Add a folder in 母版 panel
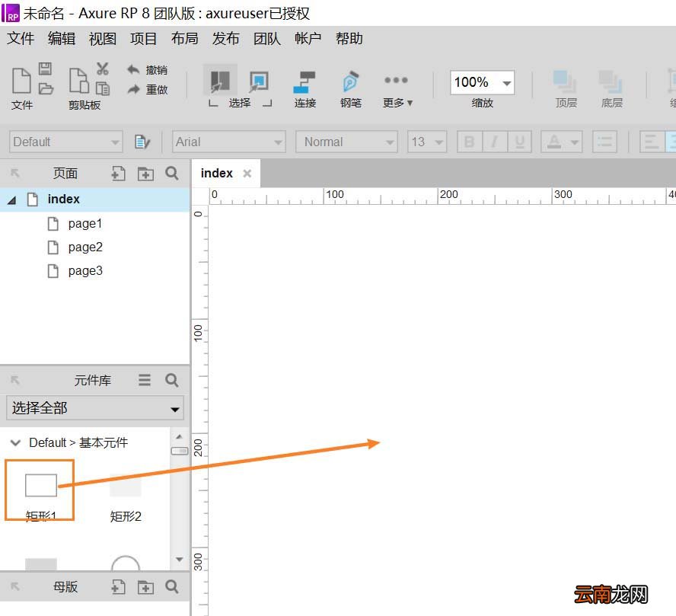Image resolution: width=676 pixels, height=616 pixels. [x=145, y=587]
